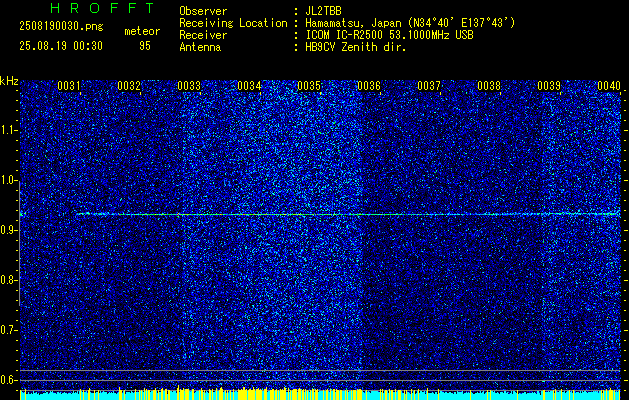Click the 1.0 kHz axis label

point(8,180)
